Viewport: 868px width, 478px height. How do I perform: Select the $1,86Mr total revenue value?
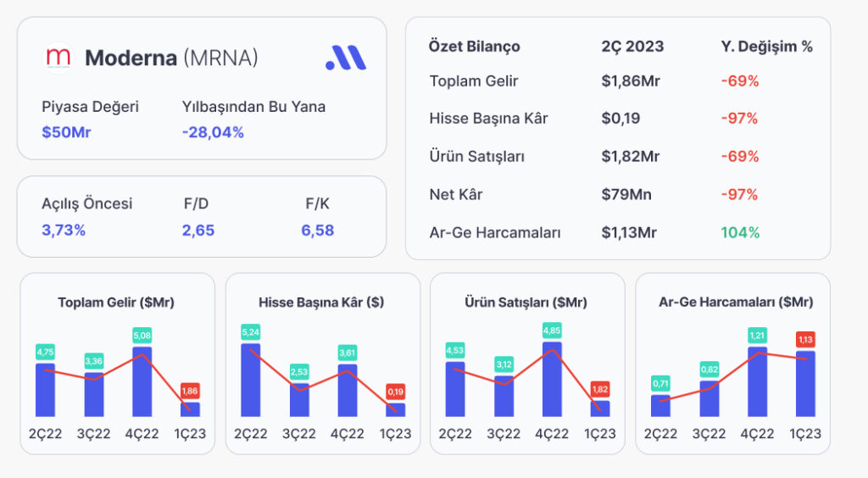pos(631,81)
